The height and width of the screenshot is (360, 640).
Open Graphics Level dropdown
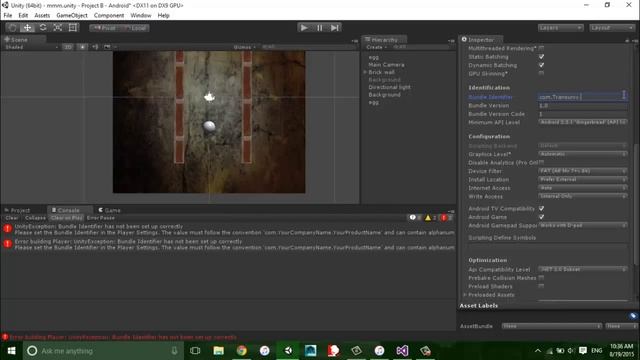coord(582,154)
